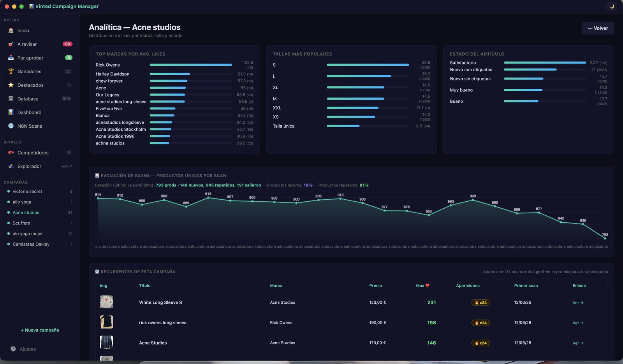Open the alo yoga mujer campaign
Screen dimensions: 623x364
pos(40,234)
